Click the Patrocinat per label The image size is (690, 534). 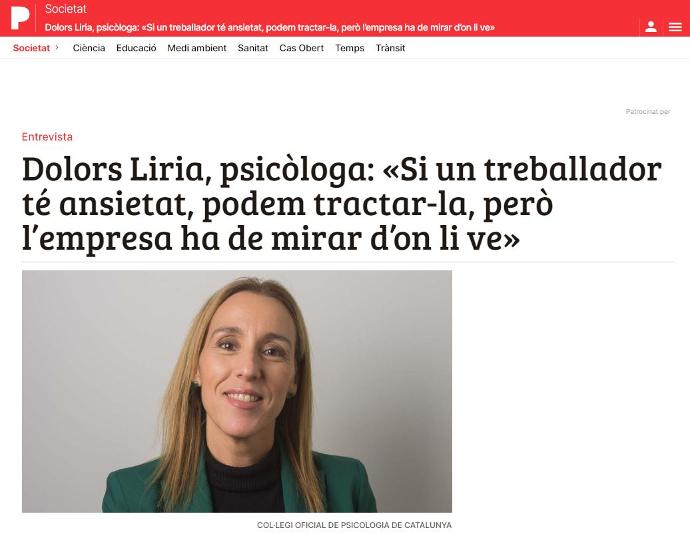pos(648,112)
